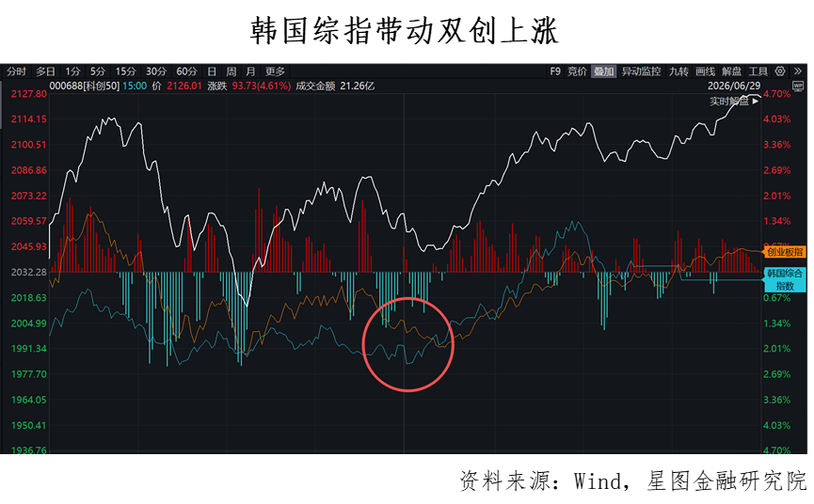Open 九转 indicator
The width and height of the screenshot is (814, 504).
(678, 71)
